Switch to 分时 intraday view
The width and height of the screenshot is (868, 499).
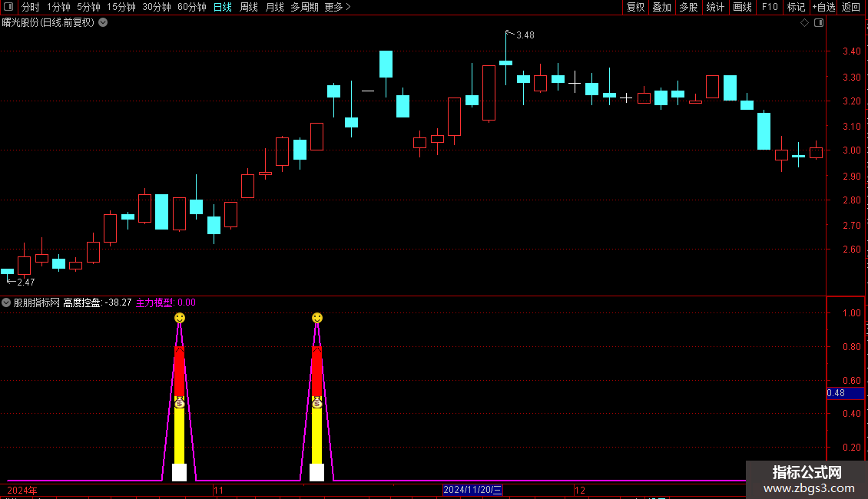coord(31,7)
